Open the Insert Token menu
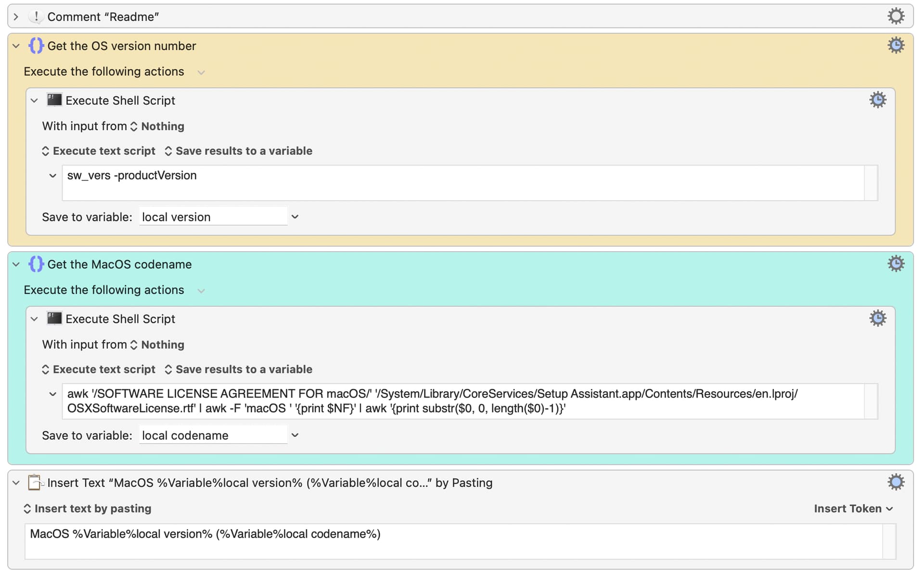This screenshot has width=924, height=577. tap(853, 509)
